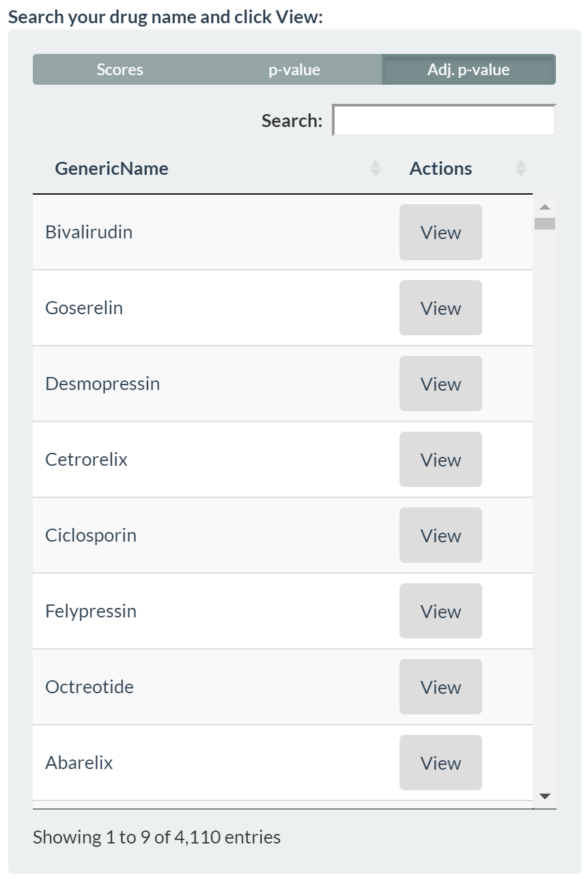View Bivalirudin details

(x=440, y=232)
